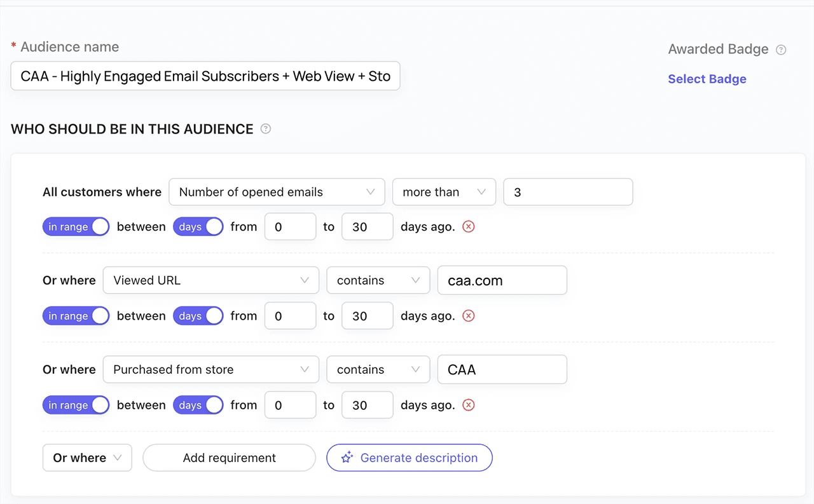Toggle 'in range' switch for Purchased from store

click(x=76, y=405)
